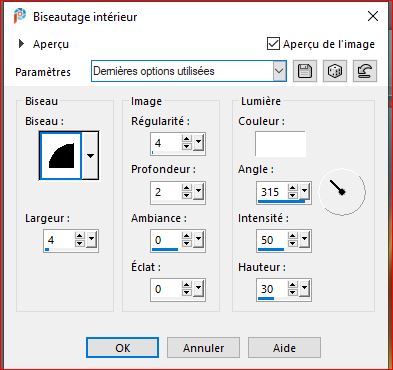Viewport: 393px width, 370px height.
Task: Click the angle dial control
Action: [342, 192]
